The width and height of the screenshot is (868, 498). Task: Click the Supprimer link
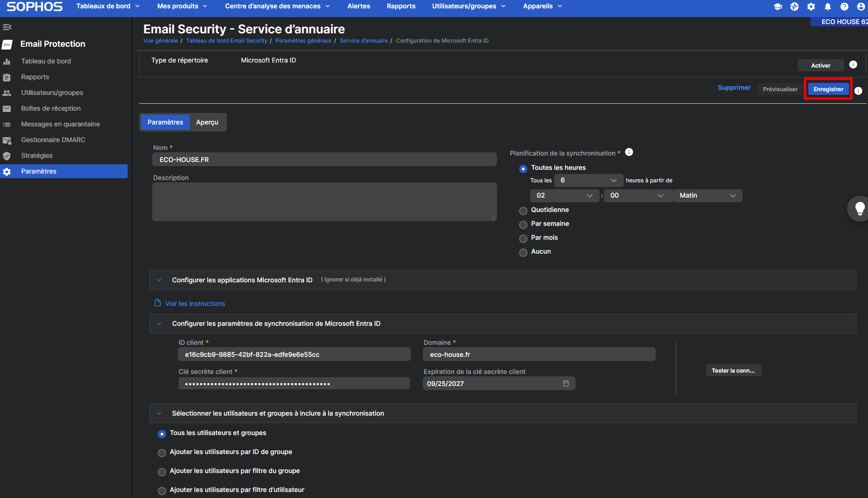click(734, 87)
